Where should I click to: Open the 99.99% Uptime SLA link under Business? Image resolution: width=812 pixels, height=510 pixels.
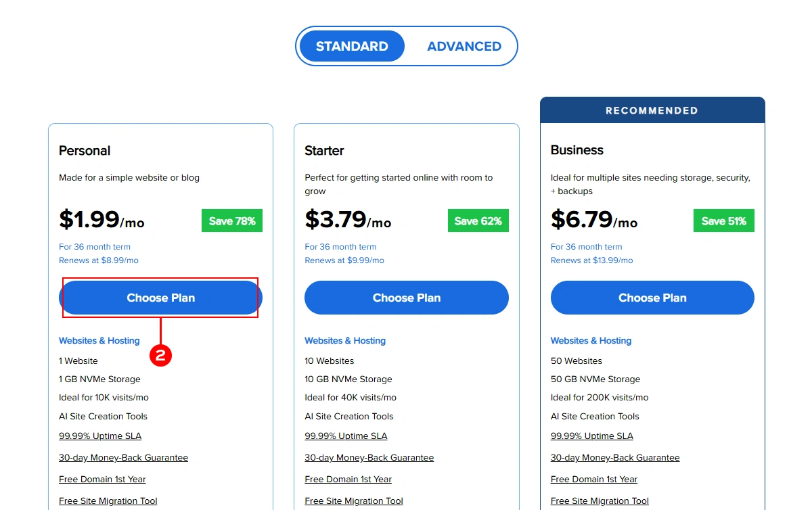pos(591,436)
